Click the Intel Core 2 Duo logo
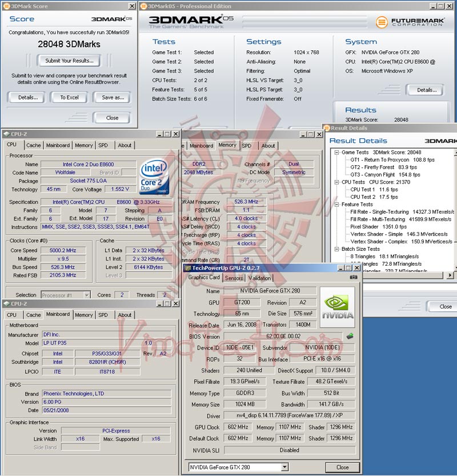The height and width of the screenshot is (476, 457). point(154,177)
